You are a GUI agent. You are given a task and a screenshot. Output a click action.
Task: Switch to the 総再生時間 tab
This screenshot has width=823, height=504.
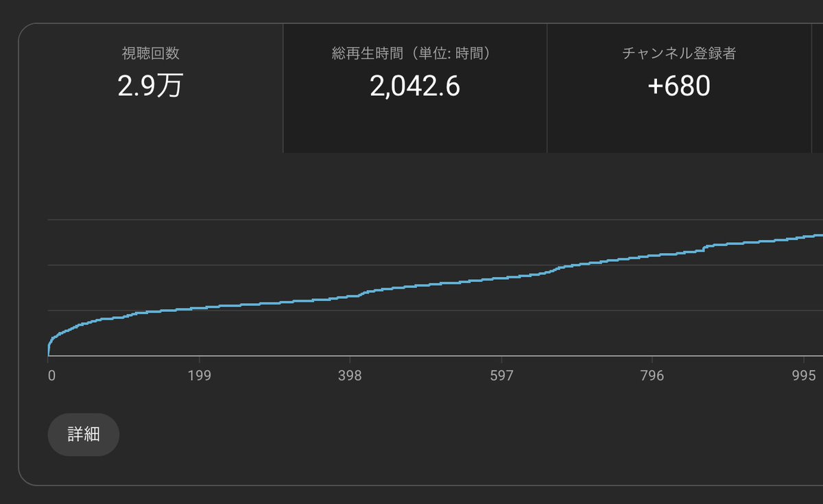[x=415, y=88]
